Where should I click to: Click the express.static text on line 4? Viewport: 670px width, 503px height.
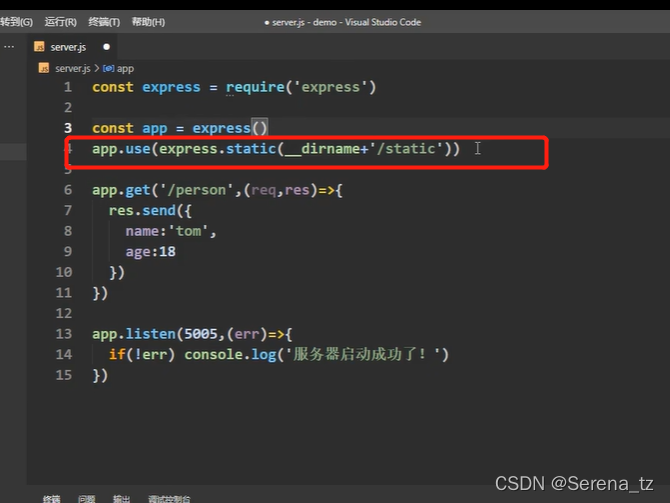tap(218, 149)
